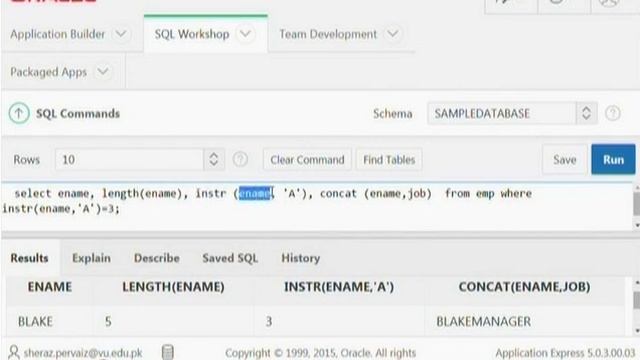Switch to the Explain tab
Image resolution: width=640 pixels, height=360 pixels.
click(x=91, y=258)
